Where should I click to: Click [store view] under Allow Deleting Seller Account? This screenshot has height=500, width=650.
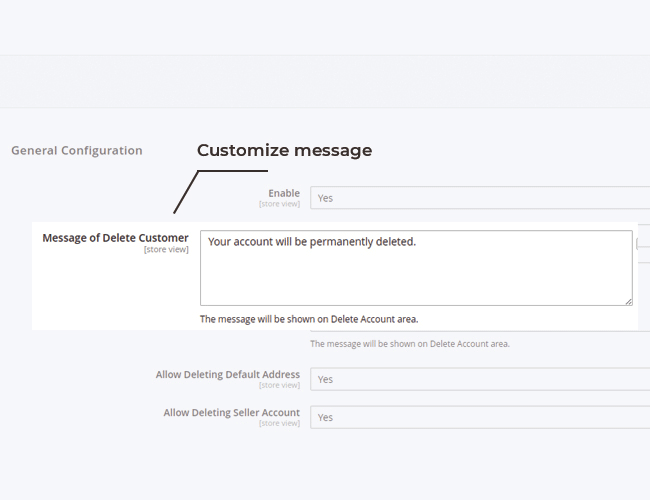pyautogui.click(x=279, y=423)
